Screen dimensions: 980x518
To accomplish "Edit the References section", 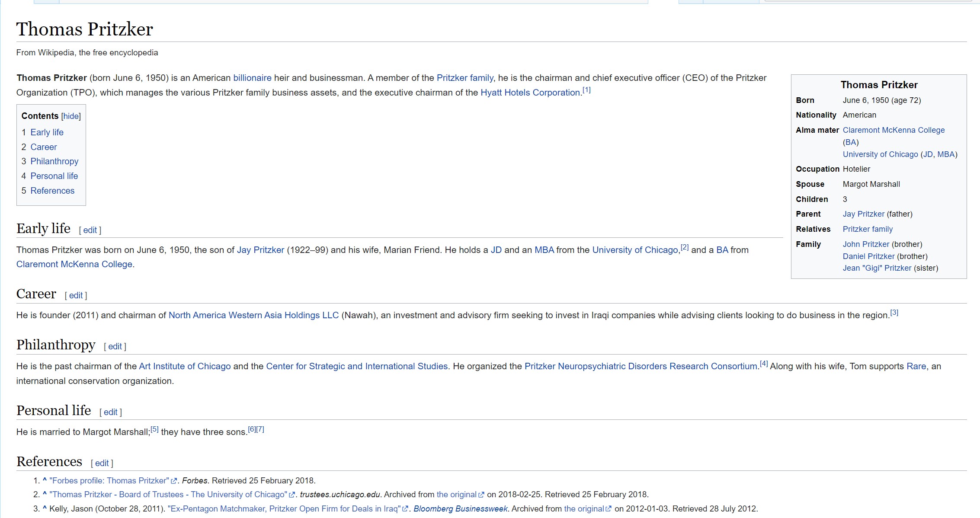I will coord(102,463).
